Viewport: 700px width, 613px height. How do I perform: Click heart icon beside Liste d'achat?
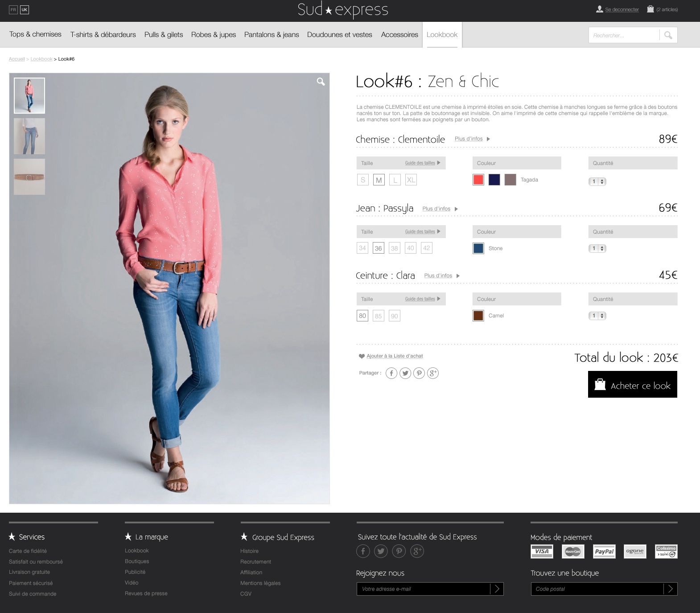tap(362, 356)
